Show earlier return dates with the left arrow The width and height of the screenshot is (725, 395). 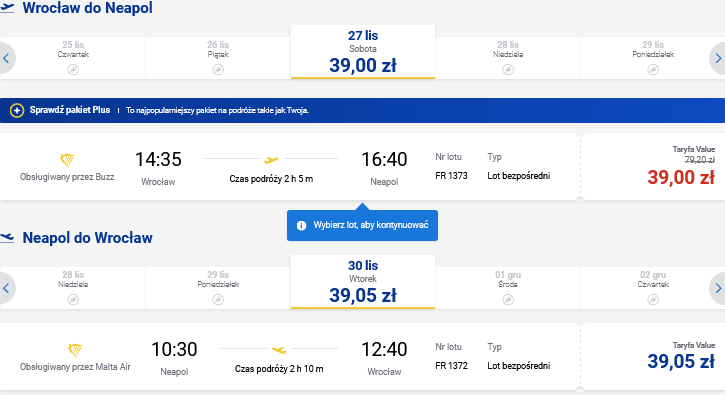[x=6, y=288]
